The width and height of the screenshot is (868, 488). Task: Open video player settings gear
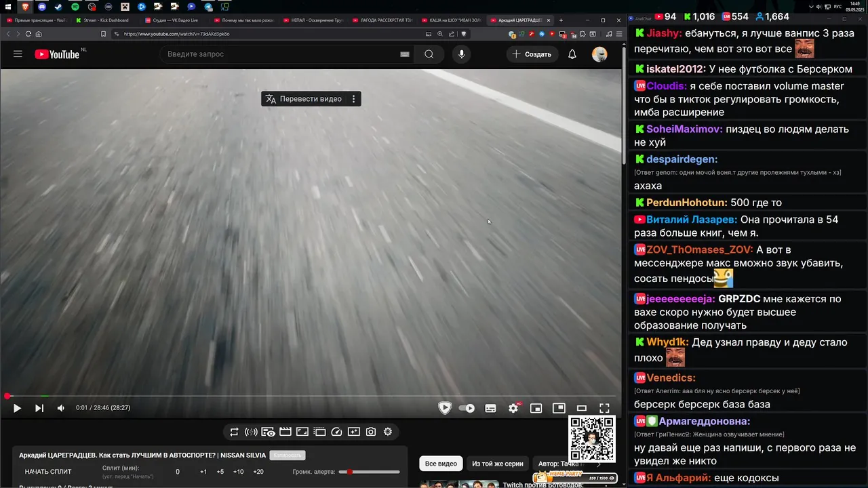click(513, 408)
